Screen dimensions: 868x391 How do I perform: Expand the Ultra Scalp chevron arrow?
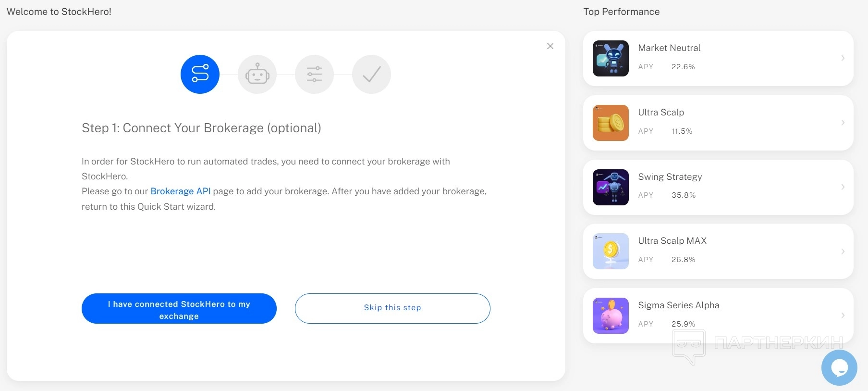pos(843,123)
